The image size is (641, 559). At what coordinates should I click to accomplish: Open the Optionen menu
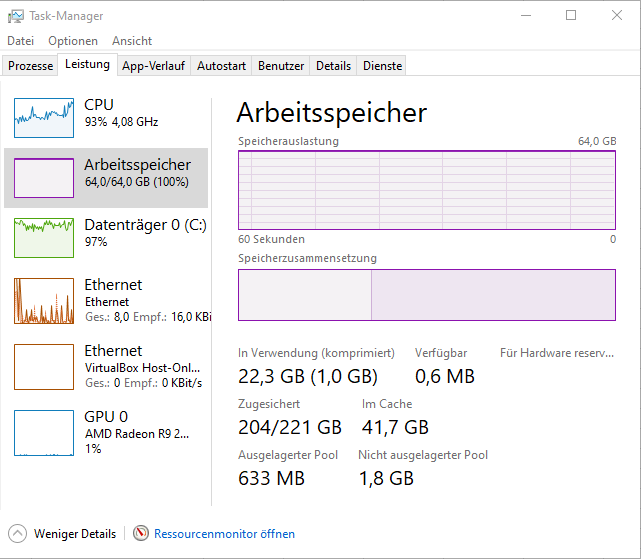point(73,41)
